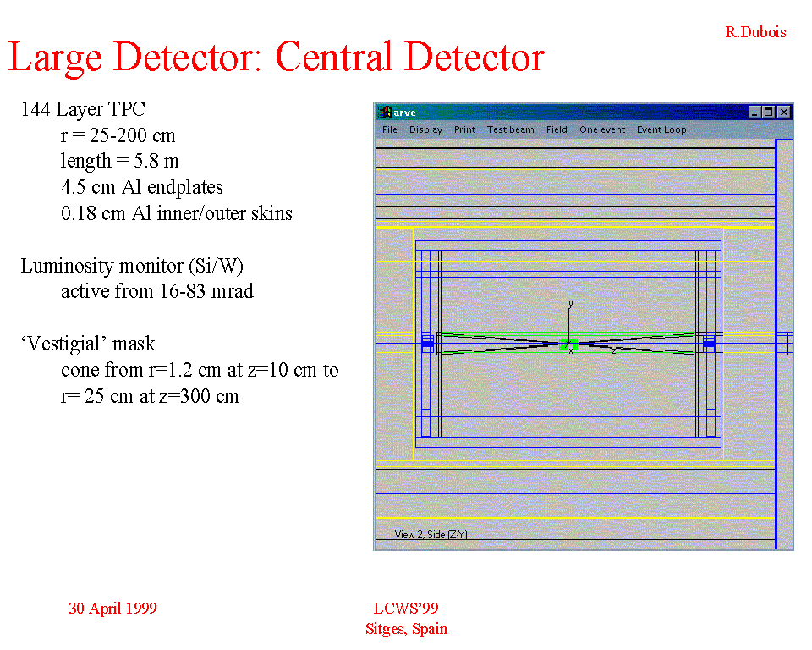Click the y axis label in detector view
Image resolution: width=812 pixels, height=650 pixels.
click(x=571, y=303)
